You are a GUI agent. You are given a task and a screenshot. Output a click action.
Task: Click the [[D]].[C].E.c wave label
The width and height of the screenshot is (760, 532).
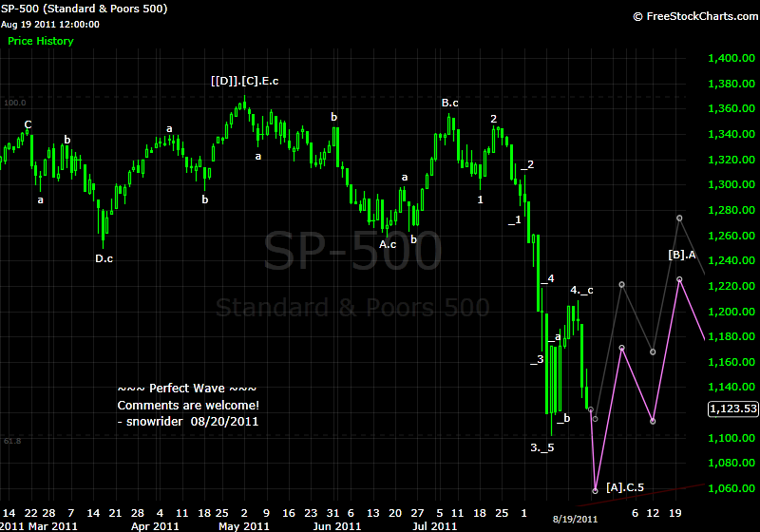point(245,81)
